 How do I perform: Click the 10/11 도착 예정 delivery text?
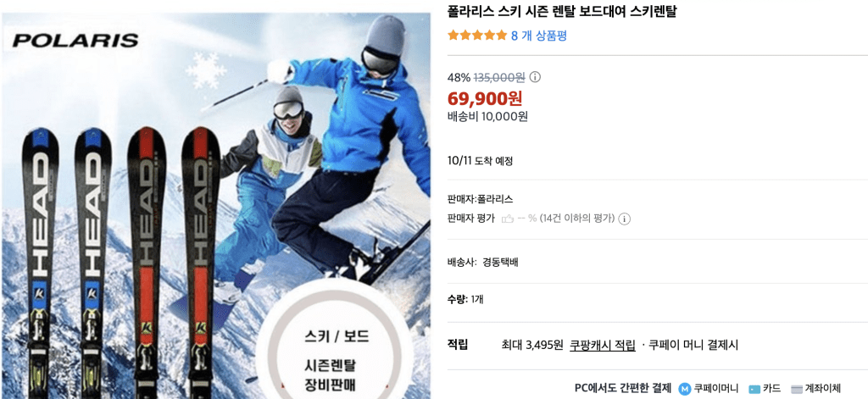click(x=480, y=161)
